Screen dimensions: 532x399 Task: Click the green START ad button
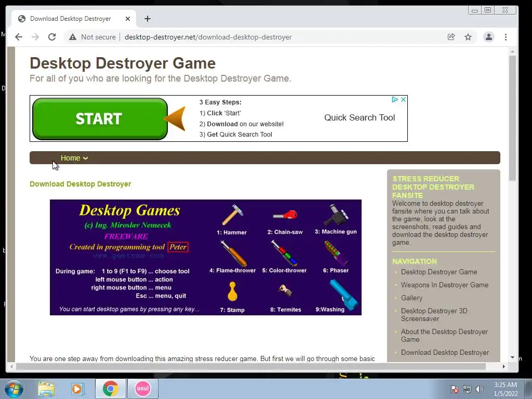tap(100, 119)
